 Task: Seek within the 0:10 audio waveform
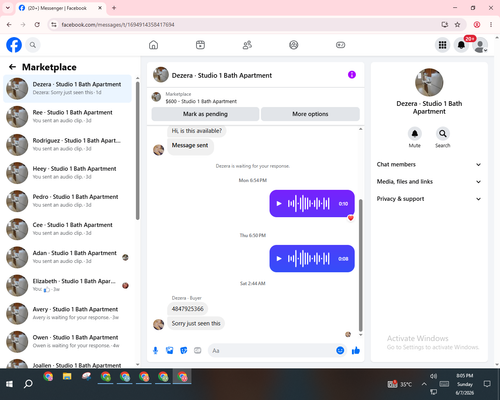coord(309,203)
